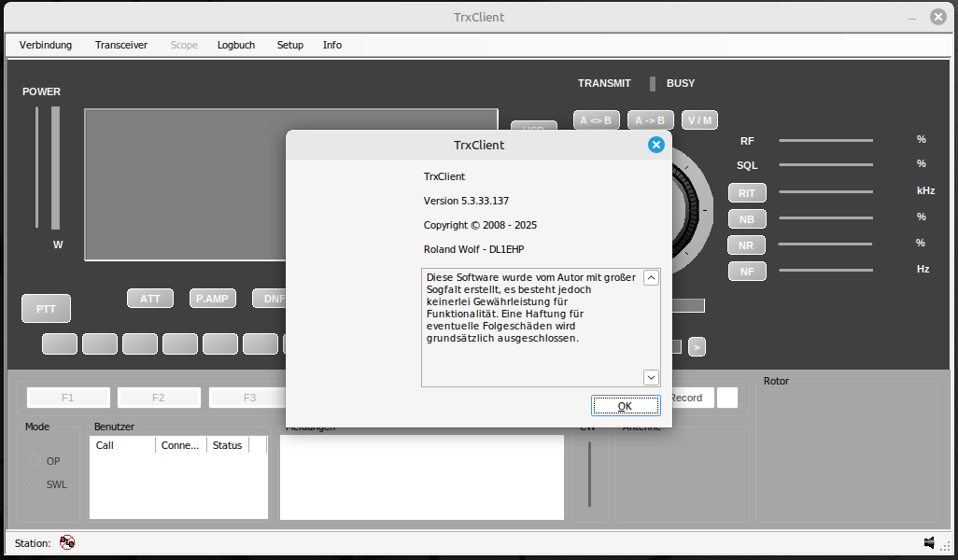
Task: Click the down chevron on the disclaimer scrollbar
Action: (651, 377)
